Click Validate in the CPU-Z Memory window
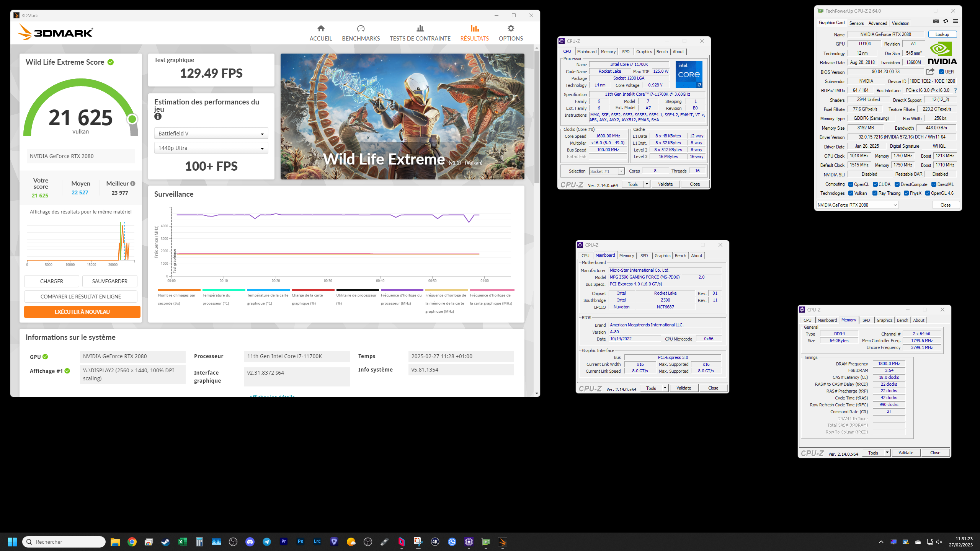This screenshot has width=980, height=551. (906, 453)
